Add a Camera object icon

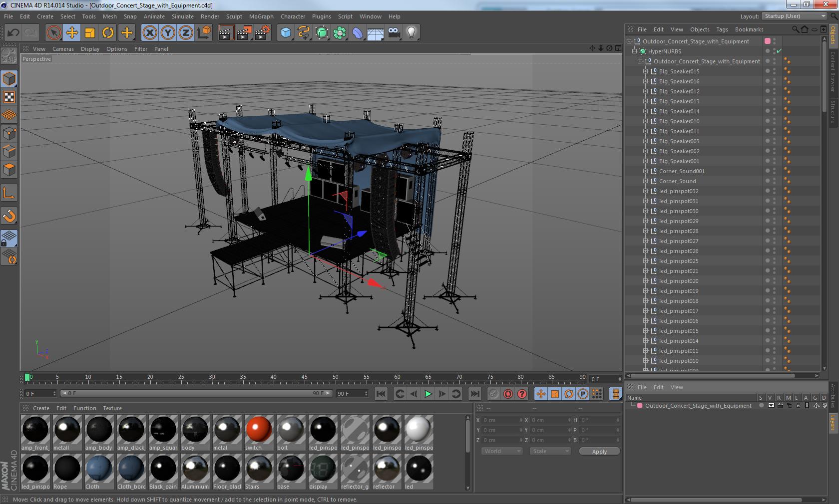394,33
